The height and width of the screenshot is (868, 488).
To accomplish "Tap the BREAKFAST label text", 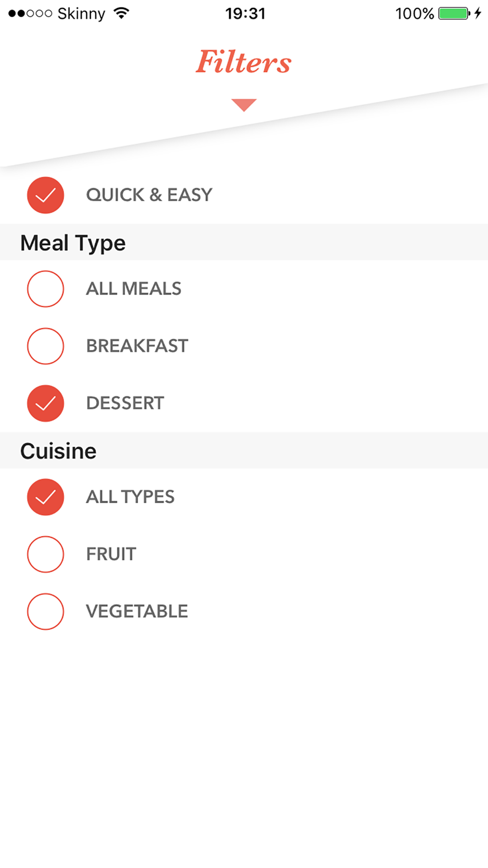I will click(x=137, y=346).
